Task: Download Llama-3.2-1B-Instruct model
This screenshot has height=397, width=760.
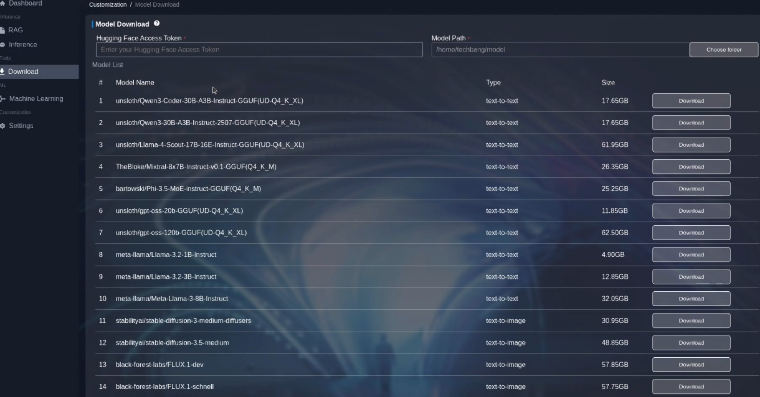Action: point(691,254)
